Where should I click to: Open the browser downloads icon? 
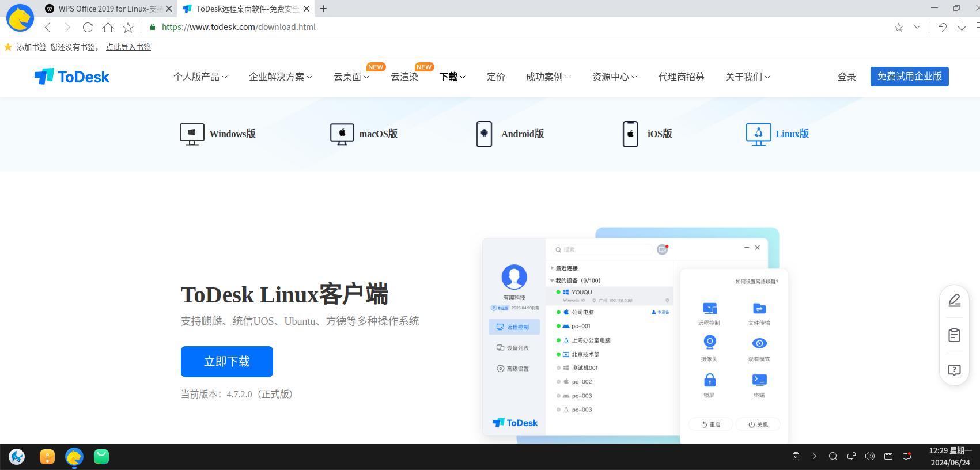[962, 27]
